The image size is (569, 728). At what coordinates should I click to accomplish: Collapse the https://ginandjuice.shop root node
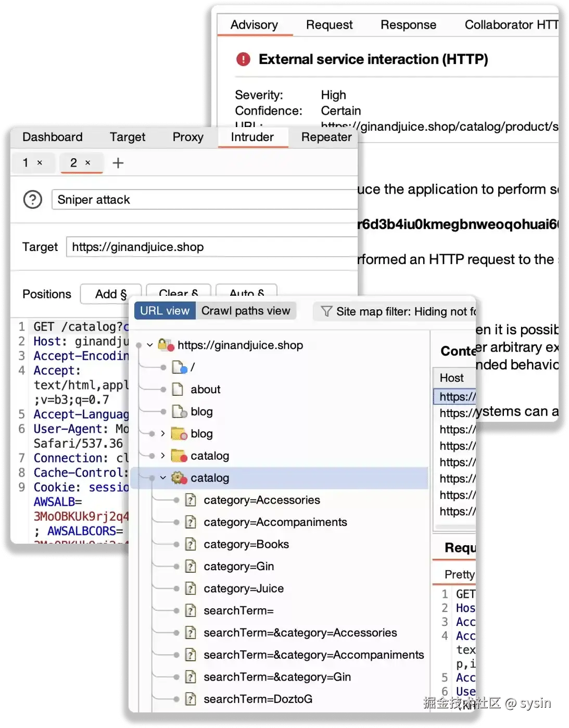click(150, 345)
